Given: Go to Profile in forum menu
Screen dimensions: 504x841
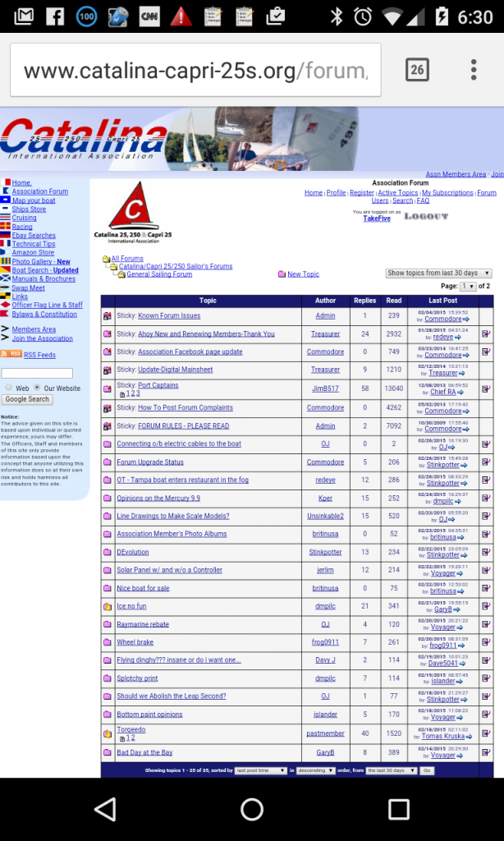Looking at the screenshot, I should (336, 193).
